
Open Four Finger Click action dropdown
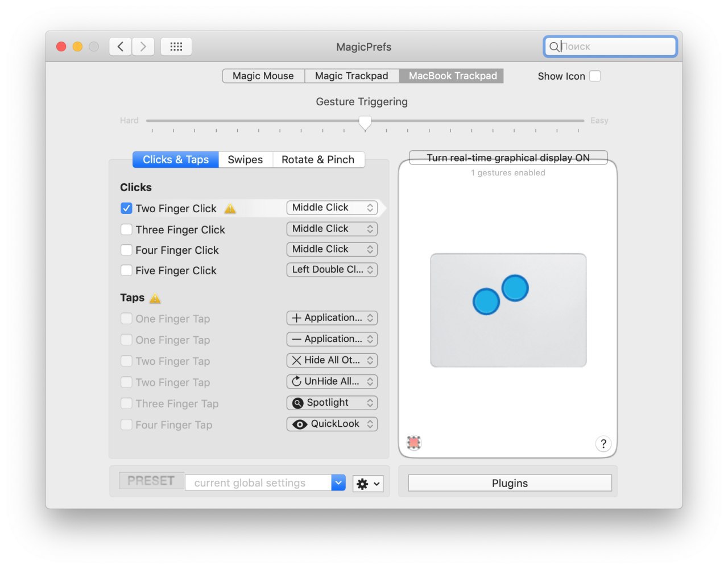pyautogui.click(x=332, y=249)
